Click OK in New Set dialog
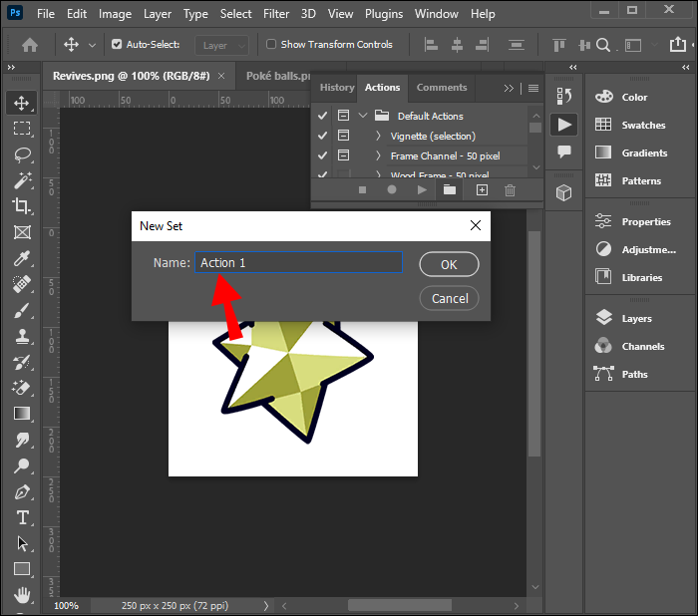698x616 pixels. tap(449, 264)
